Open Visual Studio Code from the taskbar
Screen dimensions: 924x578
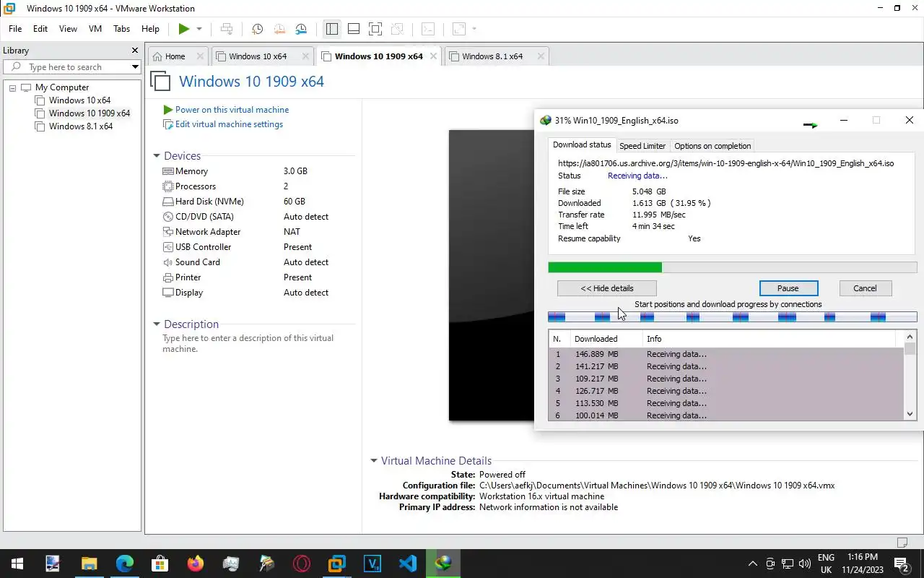pos(407,564)
